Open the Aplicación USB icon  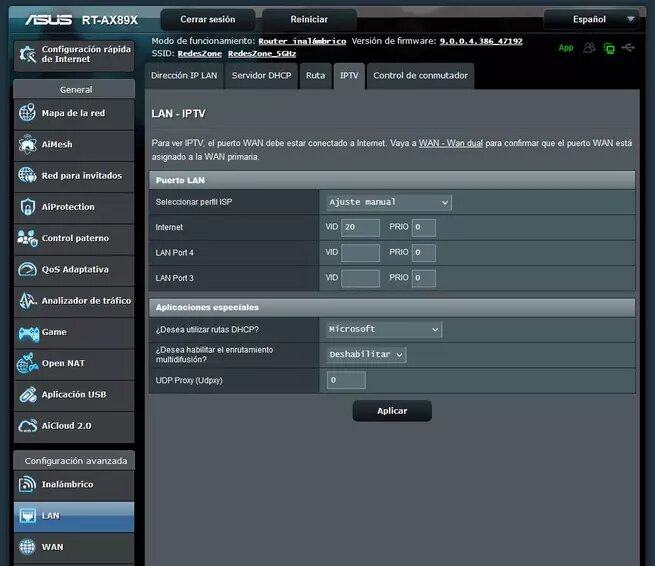[27, 395]
